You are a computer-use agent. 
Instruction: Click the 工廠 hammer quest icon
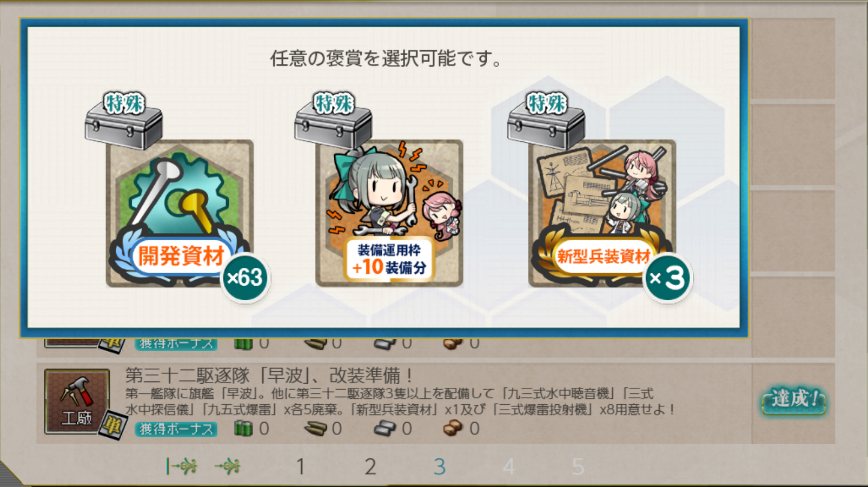tap(77, 402)
